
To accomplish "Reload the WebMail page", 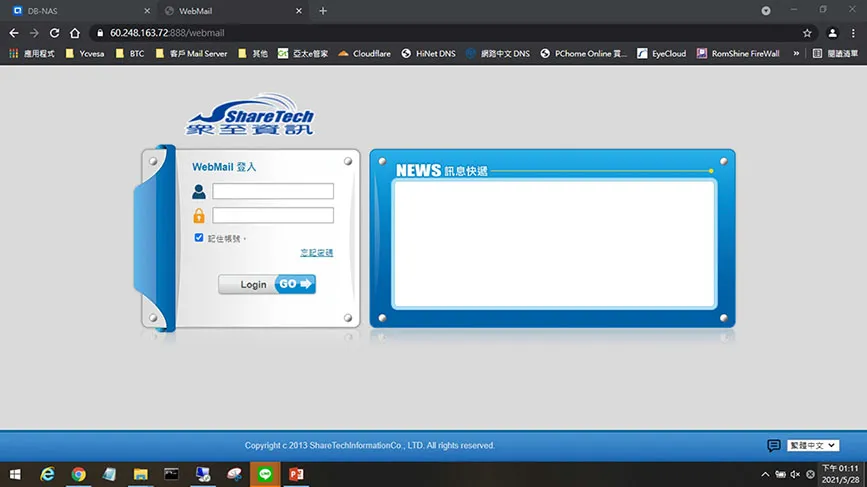I will (54, 33).
